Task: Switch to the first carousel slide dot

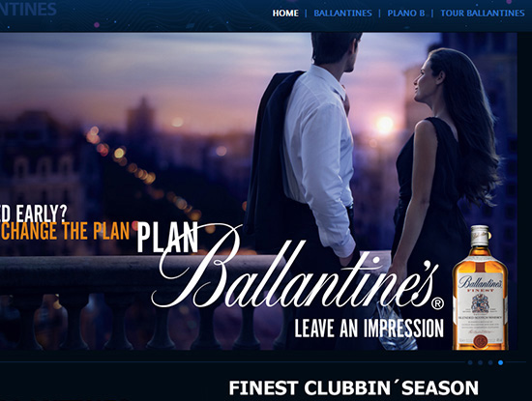Action: tap(470, 362)
